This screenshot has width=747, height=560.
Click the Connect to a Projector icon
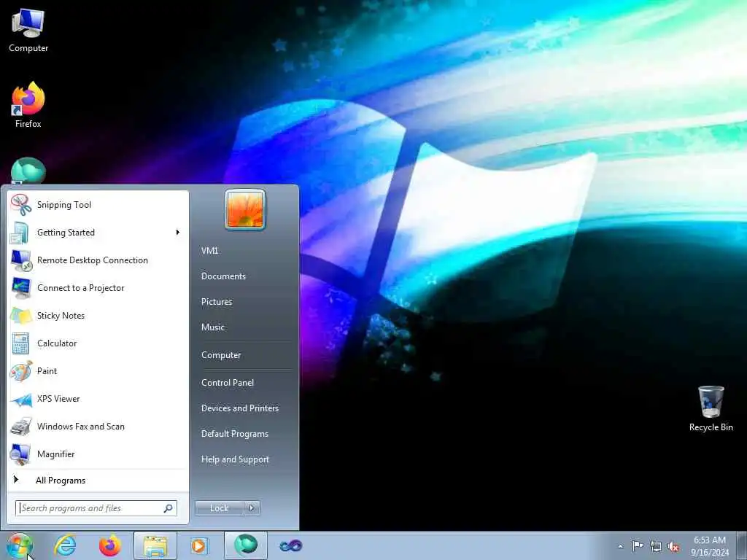tap(21, 287)
